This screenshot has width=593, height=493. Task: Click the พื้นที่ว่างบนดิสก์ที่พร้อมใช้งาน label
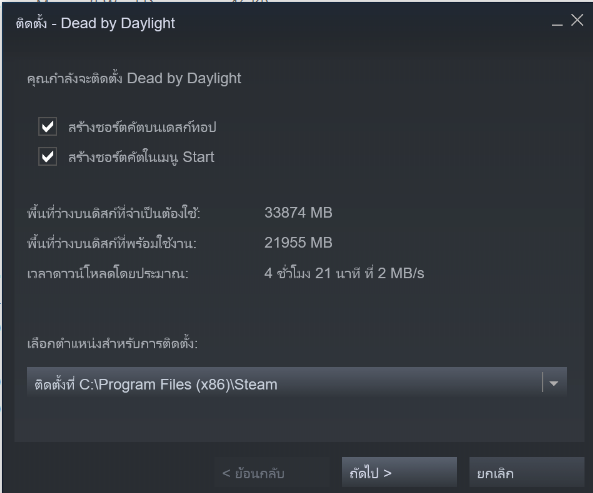tap(112, 243)
